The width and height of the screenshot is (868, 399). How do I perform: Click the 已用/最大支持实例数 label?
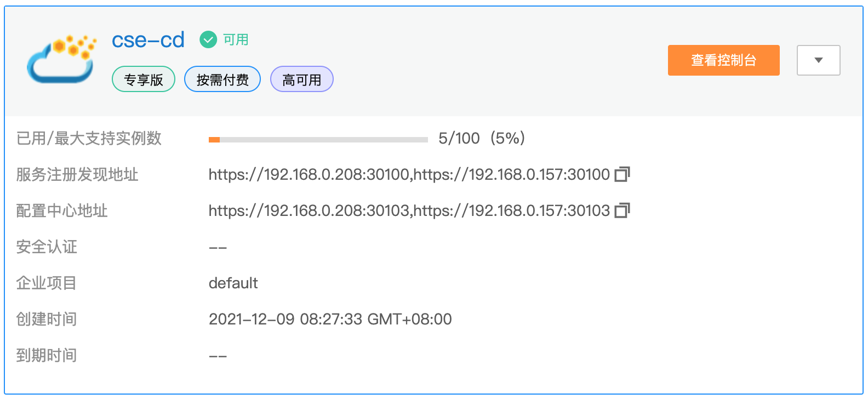point(89,138)
